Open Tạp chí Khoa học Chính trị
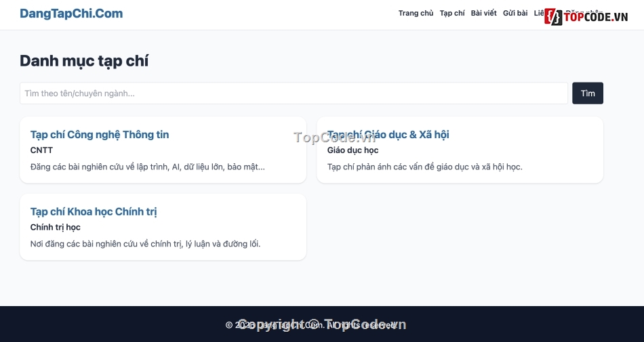Screen dimensions: 644x342 click(x=94, y=211)
